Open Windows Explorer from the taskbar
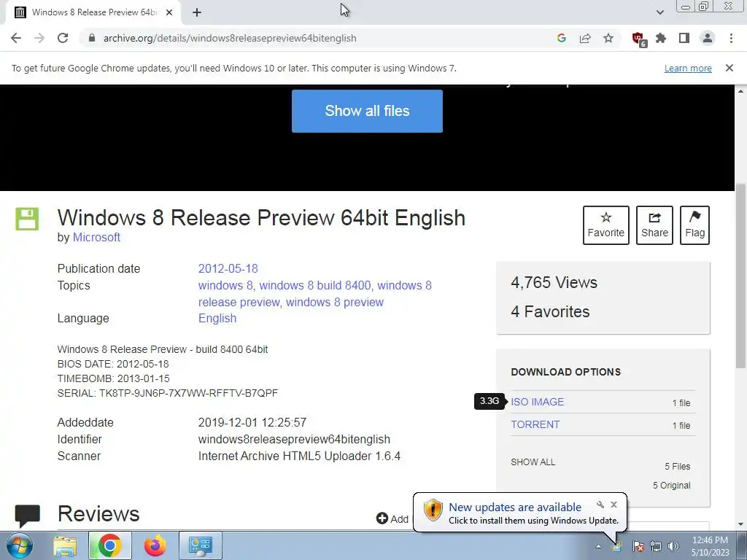Image resolution: width=747 pixels, height=560 pixels. click(x=65, y=545)
